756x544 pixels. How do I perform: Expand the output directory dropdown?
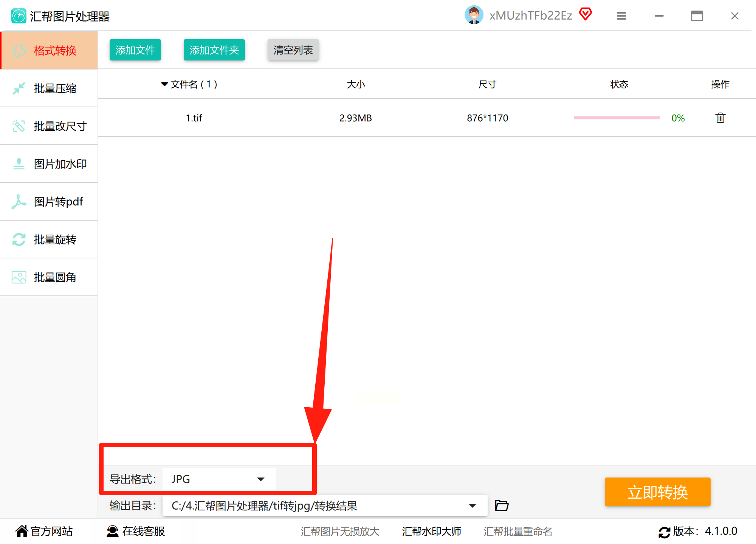pyautogui.click(x=472, y=505)
